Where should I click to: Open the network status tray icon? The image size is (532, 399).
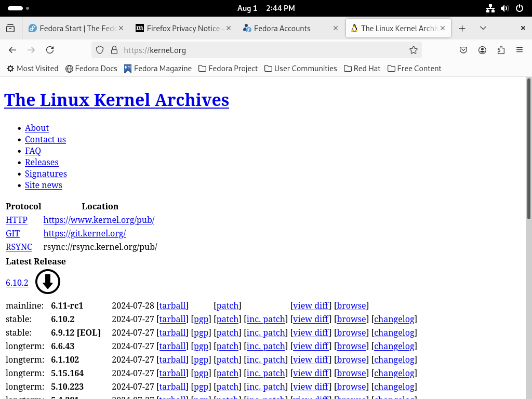(x=490, y=8)
